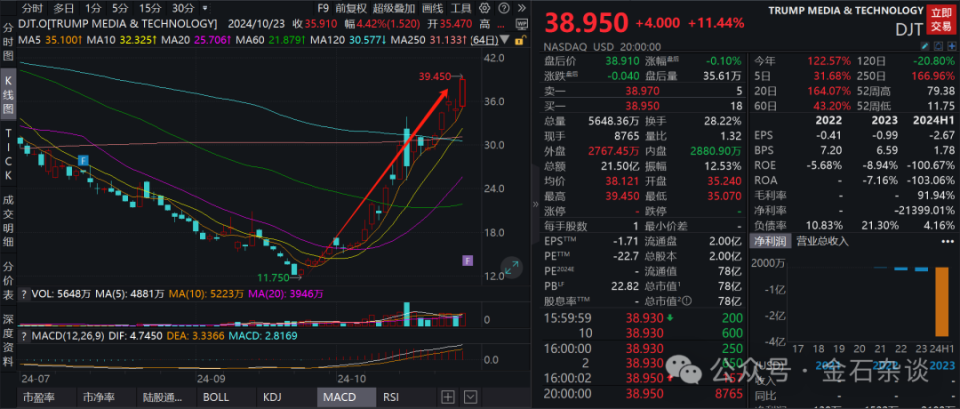The width and height of the screenshot is (960, 409).
Task: Switch to 分时 timeframe
Action: pyautogui.click(x=33, y=9)
